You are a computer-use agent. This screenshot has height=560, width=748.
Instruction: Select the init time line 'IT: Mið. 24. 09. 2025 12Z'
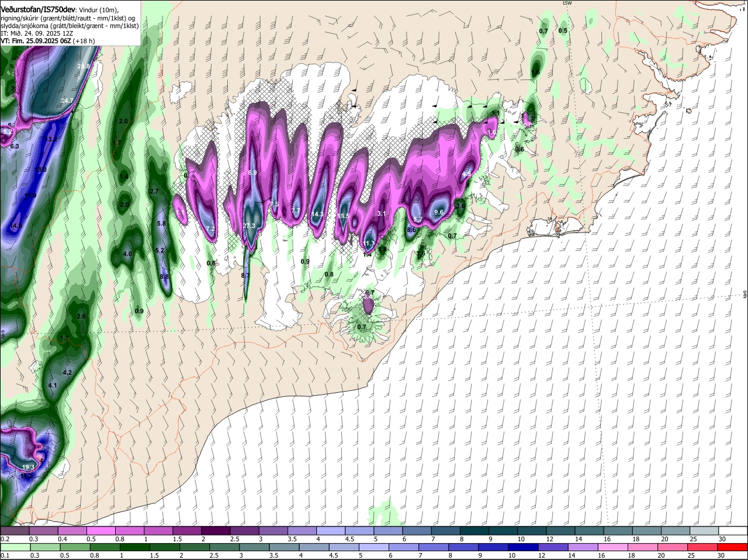[36, 33]
